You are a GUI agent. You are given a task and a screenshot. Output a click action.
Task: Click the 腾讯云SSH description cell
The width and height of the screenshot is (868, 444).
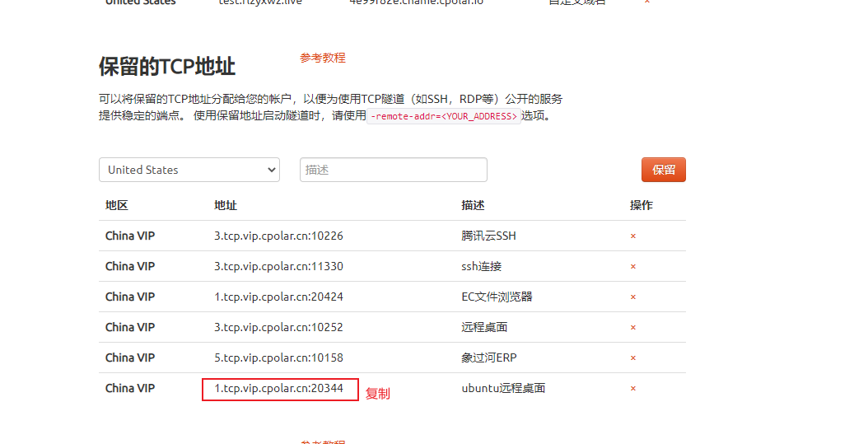pos(488,236)
